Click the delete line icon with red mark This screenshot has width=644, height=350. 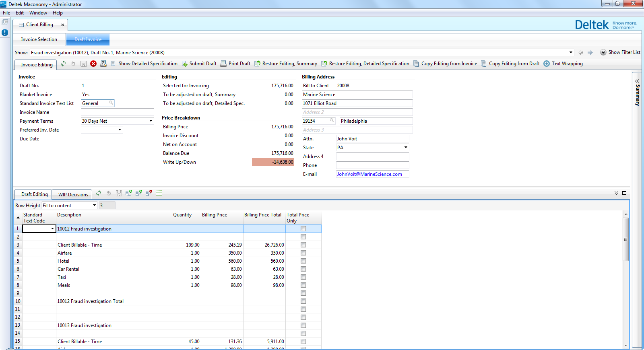(149, 193)
